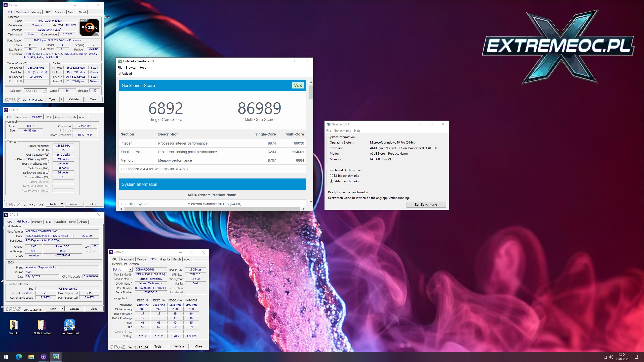Switch to About tab in SPD window
644x362 pixels.
(188, 259)
